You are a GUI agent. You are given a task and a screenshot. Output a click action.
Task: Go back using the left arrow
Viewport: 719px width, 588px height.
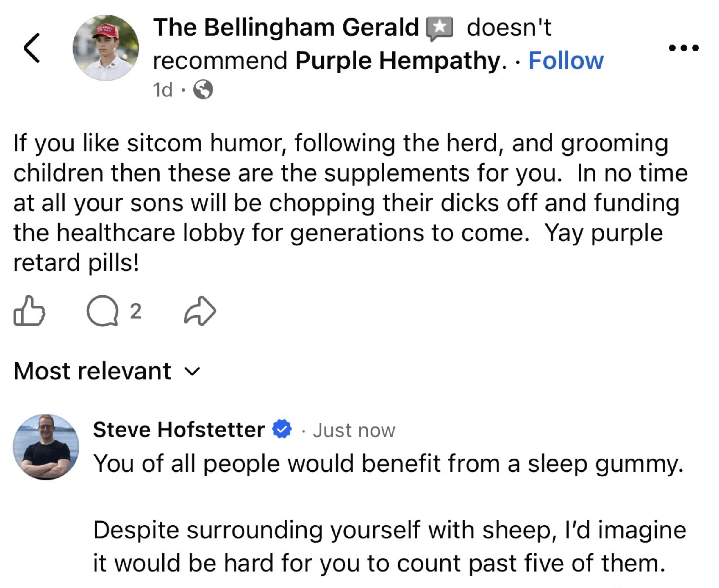32,48
